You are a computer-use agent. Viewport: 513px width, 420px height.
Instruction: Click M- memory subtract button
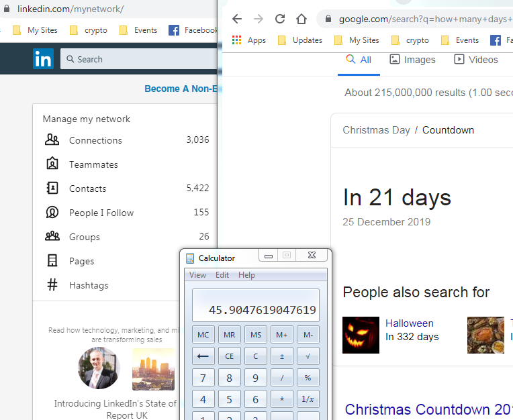point(308,335)
